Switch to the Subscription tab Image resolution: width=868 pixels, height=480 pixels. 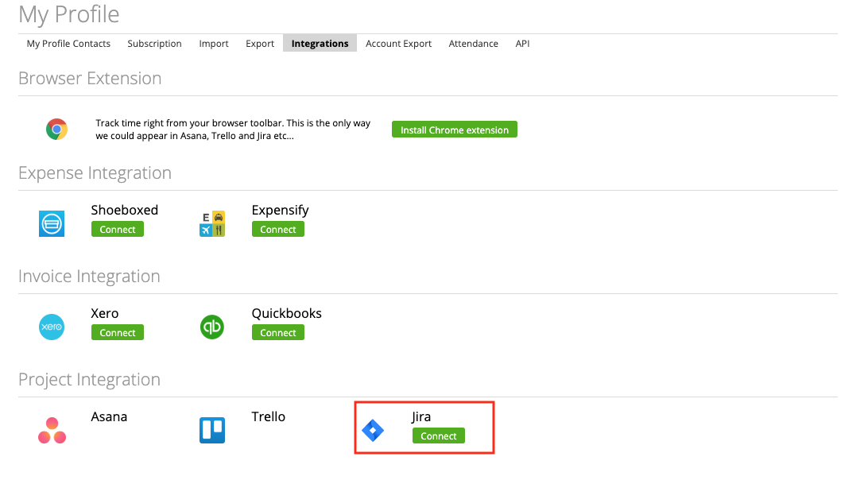[154, 44]
